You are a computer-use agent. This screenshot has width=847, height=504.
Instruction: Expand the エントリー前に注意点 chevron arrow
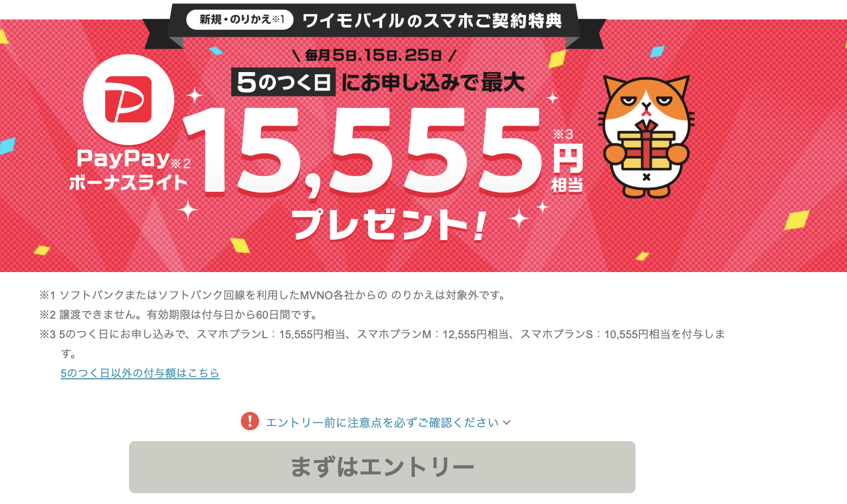click(506, 423)
